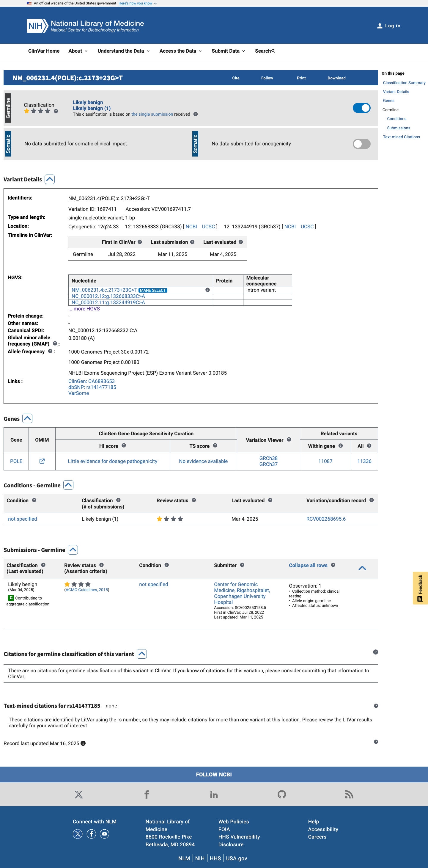Jump to Text-mined Citations in page sidebar

pos(401,137)
